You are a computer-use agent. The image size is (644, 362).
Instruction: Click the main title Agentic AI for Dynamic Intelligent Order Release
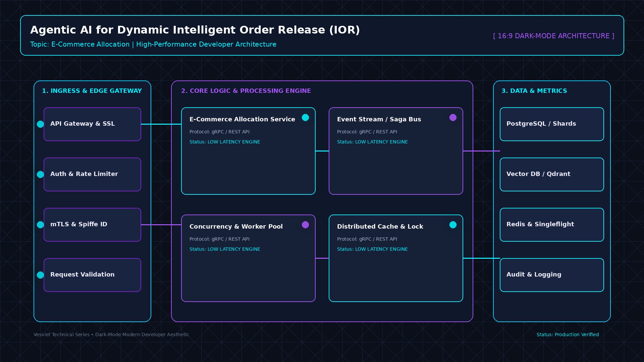point(195,30)
